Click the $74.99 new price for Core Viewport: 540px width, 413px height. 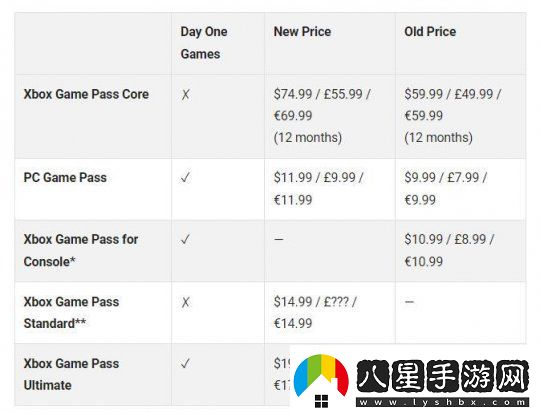(x=293, y=94)
